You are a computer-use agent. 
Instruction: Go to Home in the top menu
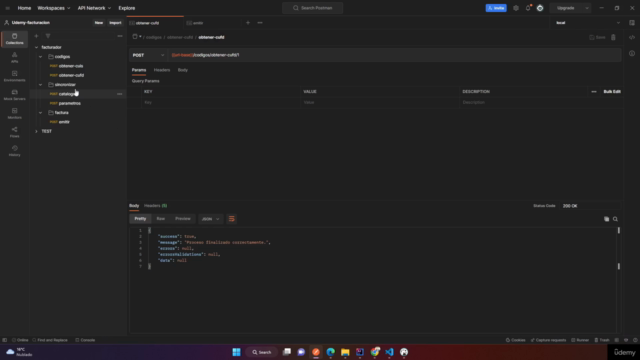(24, 8)
